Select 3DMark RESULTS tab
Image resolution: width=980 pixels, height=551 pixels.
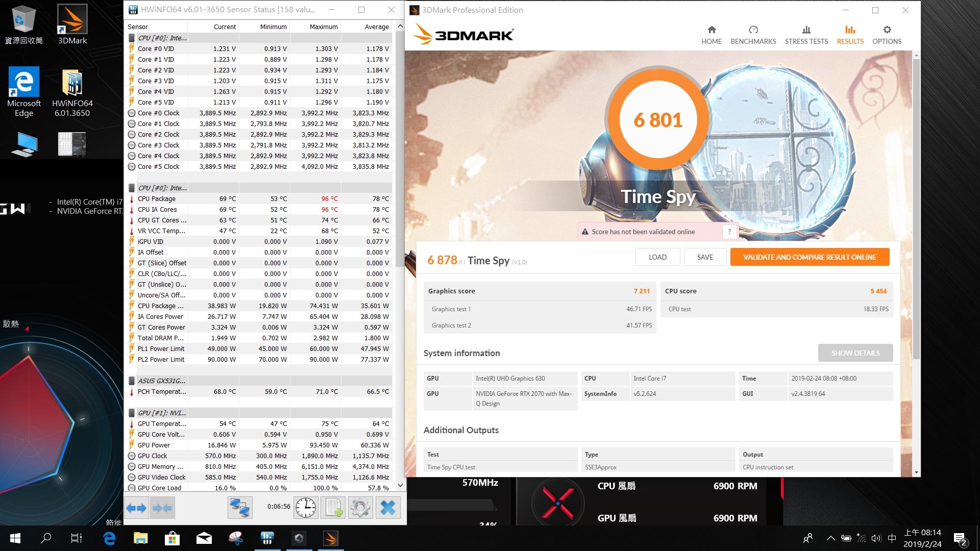[850, 35]
